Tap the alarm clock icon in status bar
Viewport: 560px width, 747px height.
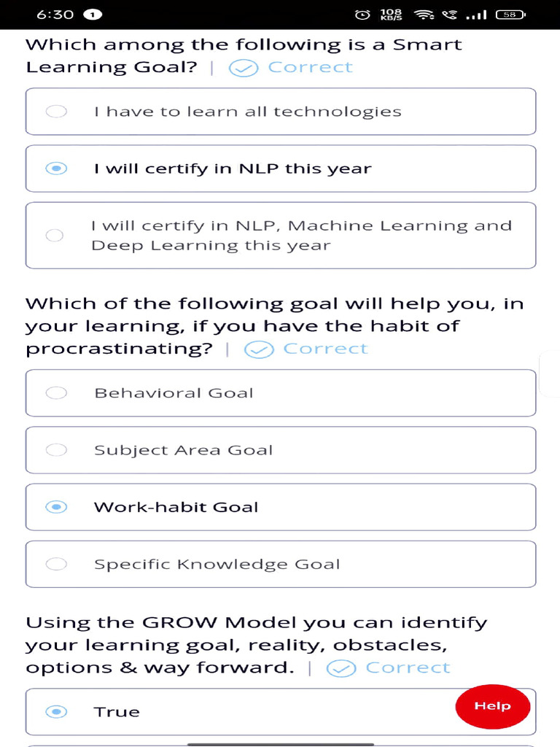[x=362, y=15]
